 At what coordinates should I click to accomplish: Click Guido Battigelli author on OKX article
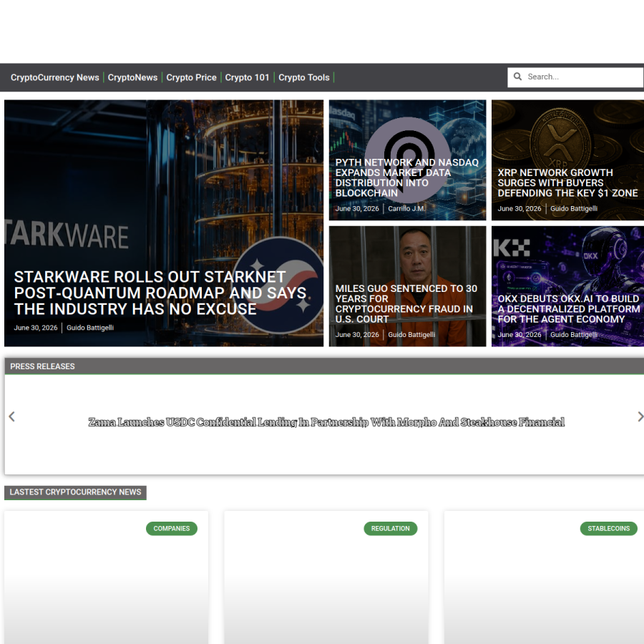coord(573,335)
